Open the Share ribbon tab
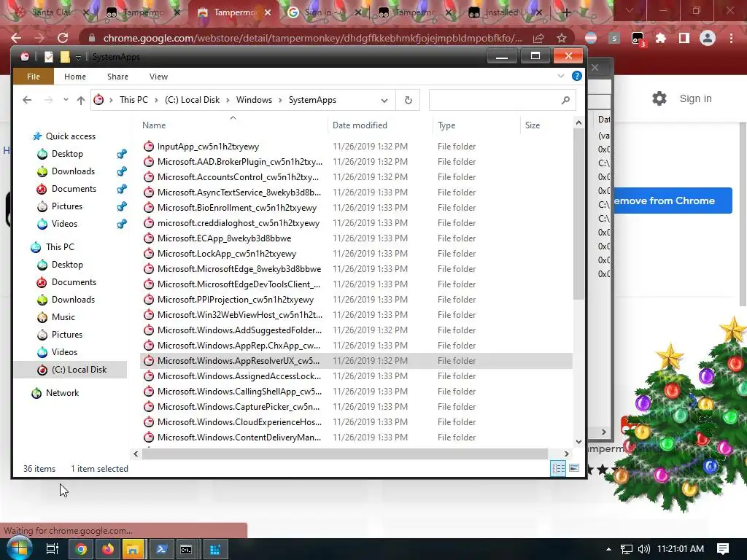 point(117,77)
